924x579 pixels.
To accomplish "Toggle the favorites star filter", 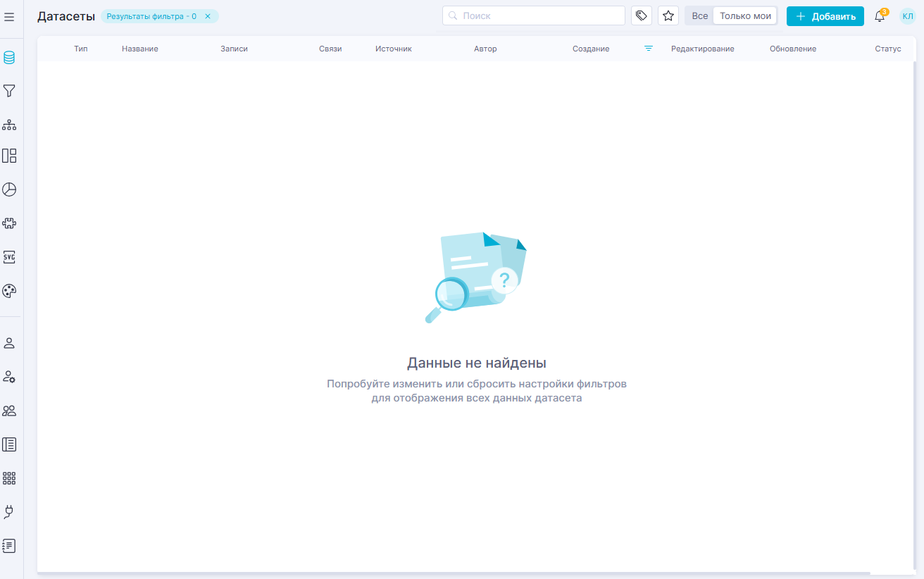I will click(x=668, y=15).
